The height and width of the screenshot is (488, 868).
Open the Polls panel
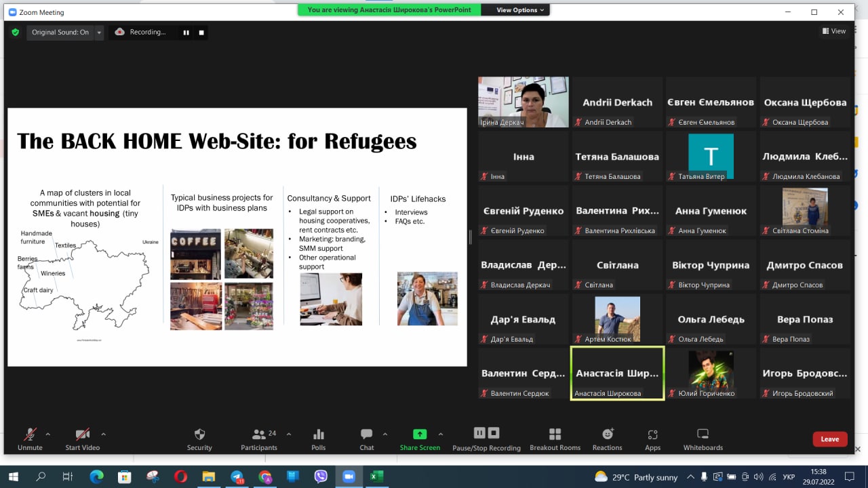[x=318, y=435]
